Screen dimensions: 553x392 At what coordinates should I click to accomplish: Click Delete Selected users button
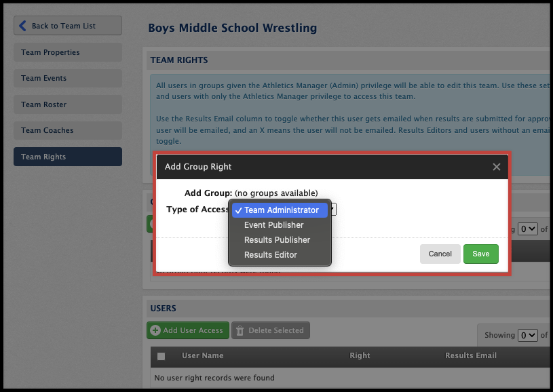271,330
